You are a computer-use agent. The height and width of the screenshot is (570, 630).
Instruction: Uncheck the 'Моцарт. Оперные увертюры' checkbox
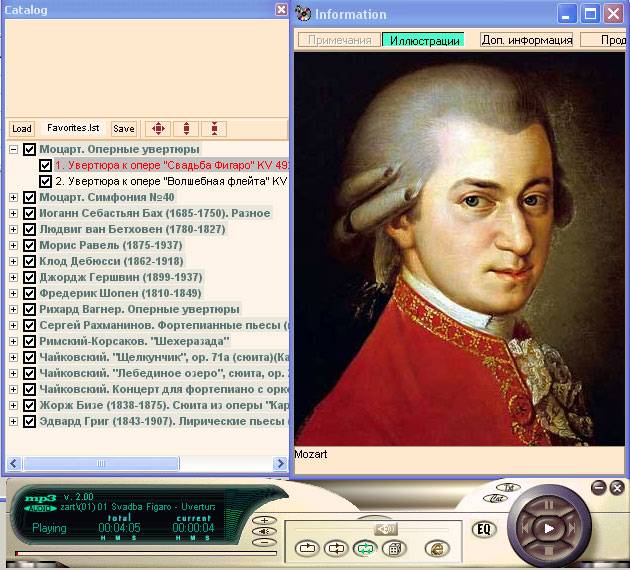pos(29,149)
